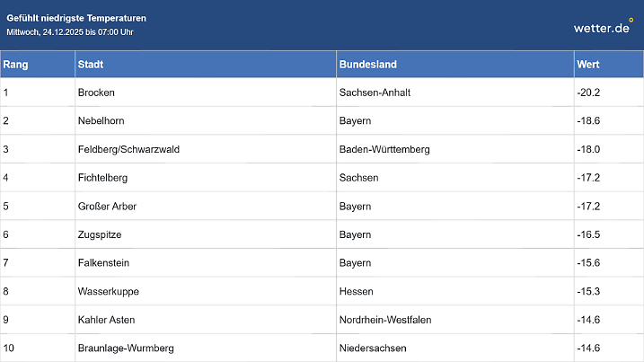The image size is (644, 362).
Task: Click the Rang column header
Action: [x=14, y=65]
